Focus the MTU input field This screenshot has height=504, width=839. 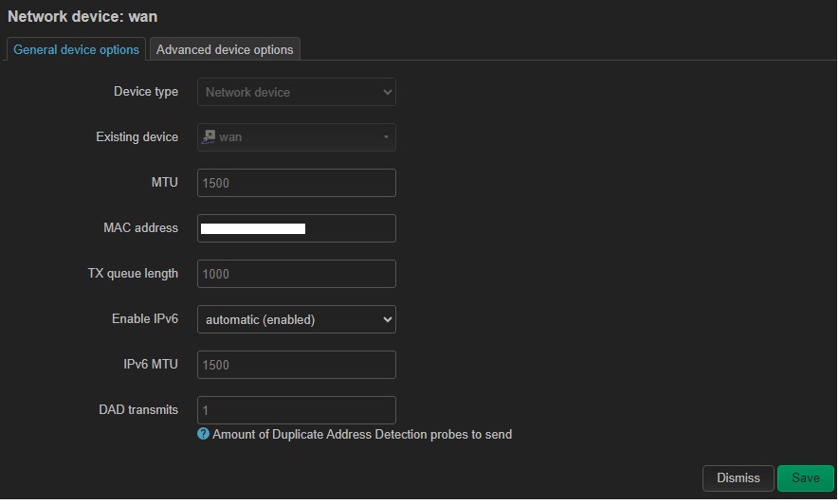click(x=297, y=183)
